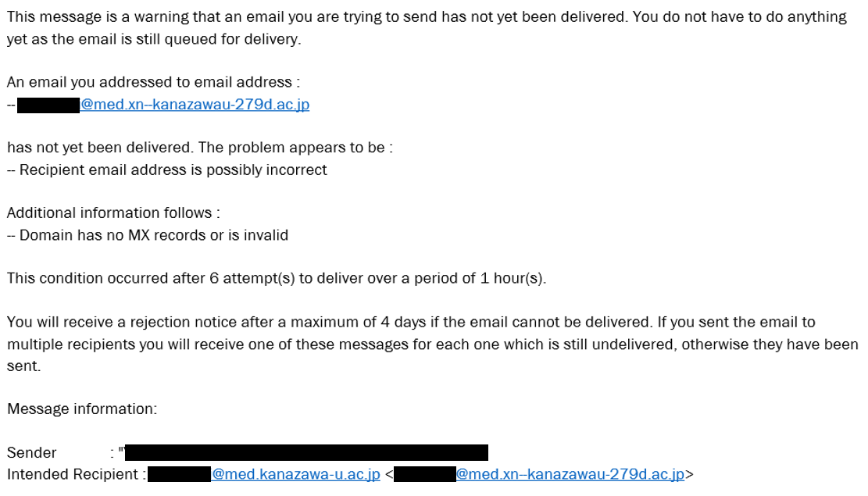Screen dimensions: 868x496
Task: Click the "An email you addressed to email address" line
Action: [x=153, y=83]
